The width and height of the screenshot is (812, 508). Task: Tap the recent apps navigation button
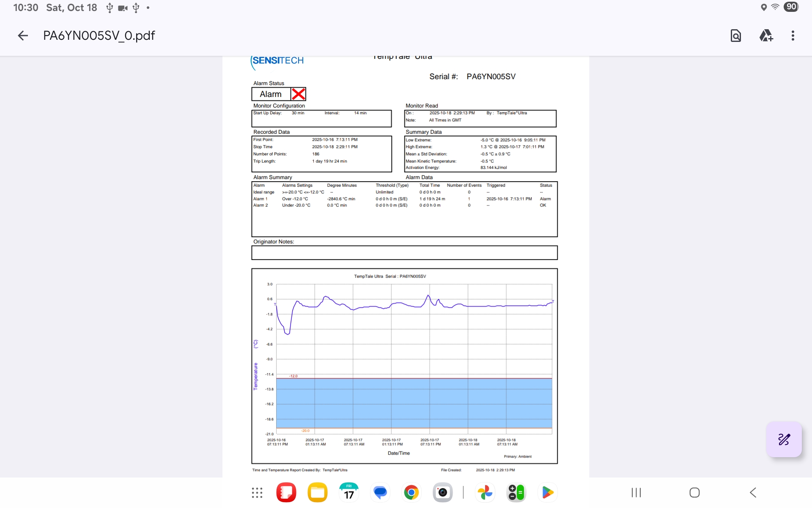(x=636, y=493)
